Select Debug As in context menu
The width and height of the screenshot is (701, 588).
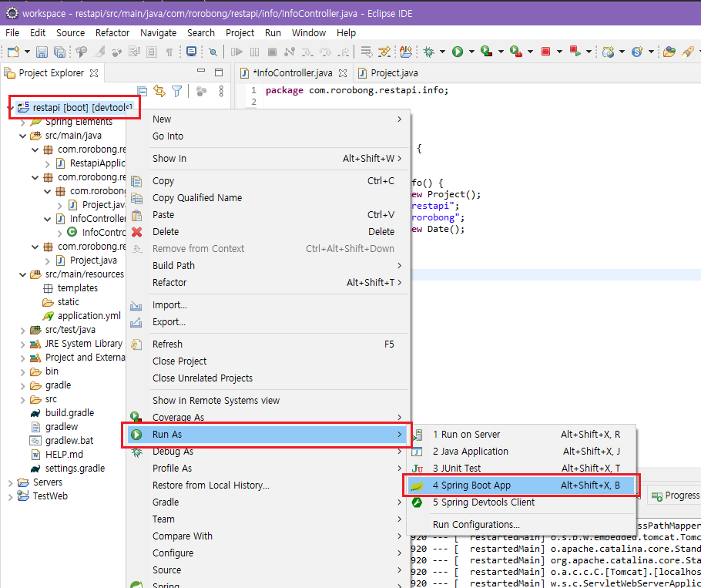tap(268, 451)
